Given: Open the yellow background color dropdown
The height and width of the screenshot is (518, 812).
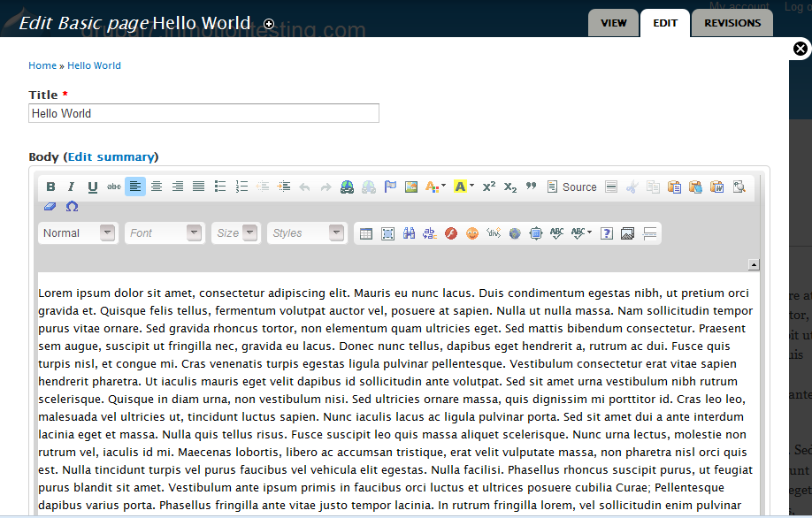Looking at the screenshot, I should click(463, 187).
